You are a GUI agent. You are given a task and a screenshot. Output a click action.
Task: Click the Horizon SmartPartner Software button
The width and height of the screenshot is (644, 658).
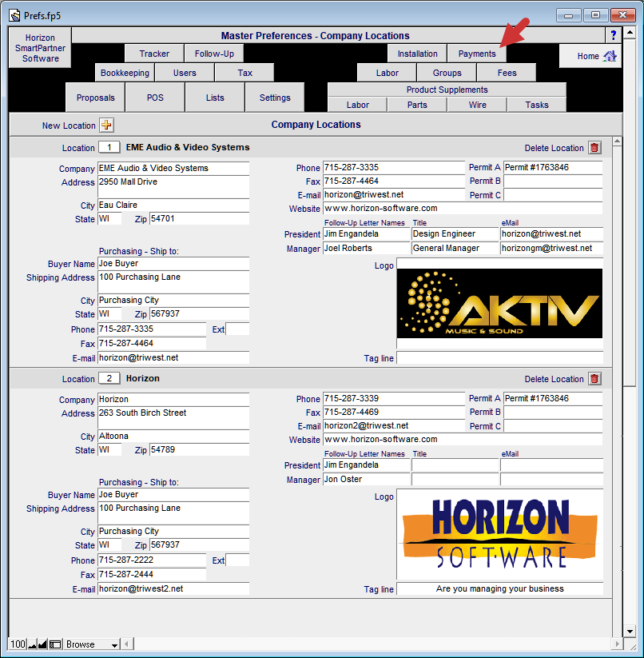tap(40, 48)
